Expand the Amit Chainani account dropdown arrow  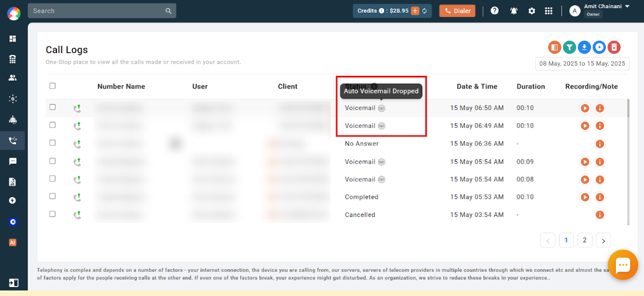[627, 7]
